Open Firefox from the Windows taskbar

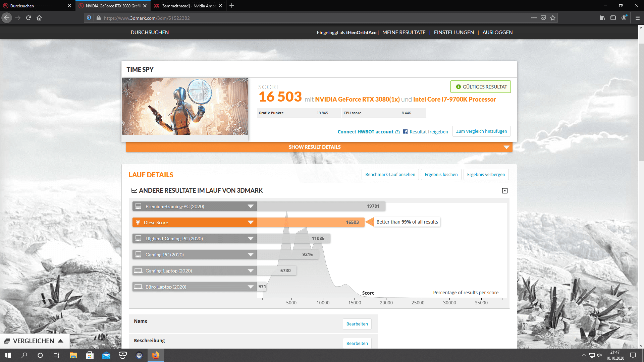155,355
